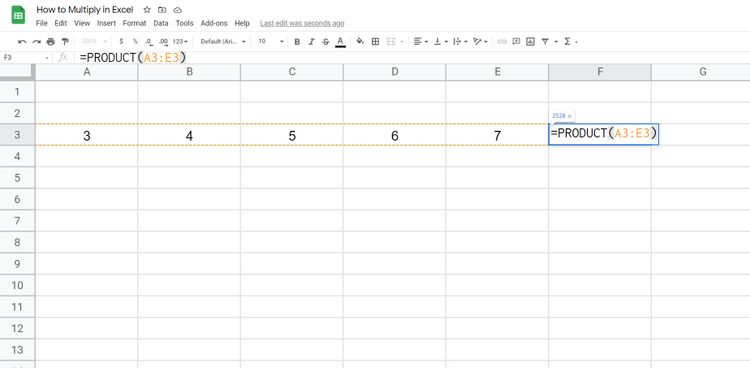750x368 pixels.
Task: Open the Insert menu
Action: click(106, 23)
